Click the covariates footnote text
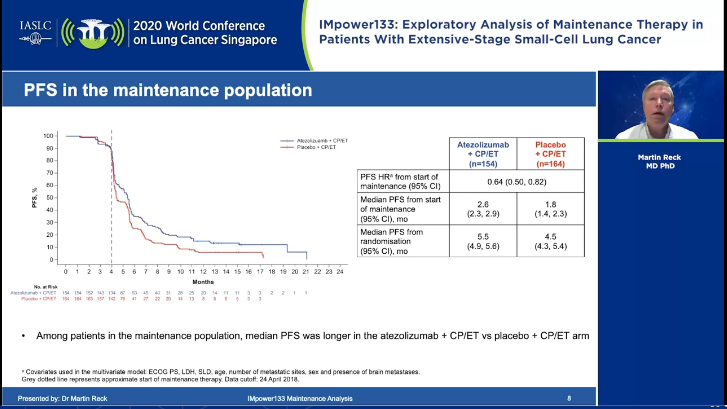 221,372
